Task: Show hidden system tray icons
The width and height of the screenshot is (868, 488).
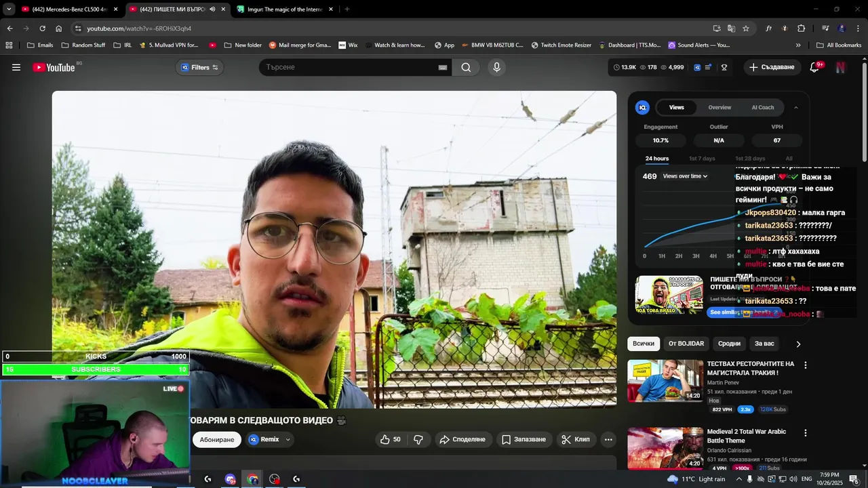Action: (x=739, y=479)
